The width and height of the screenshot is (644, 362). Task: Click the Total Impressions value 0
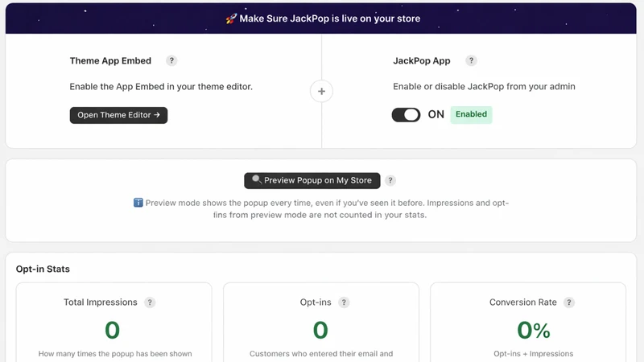(112, 330)
